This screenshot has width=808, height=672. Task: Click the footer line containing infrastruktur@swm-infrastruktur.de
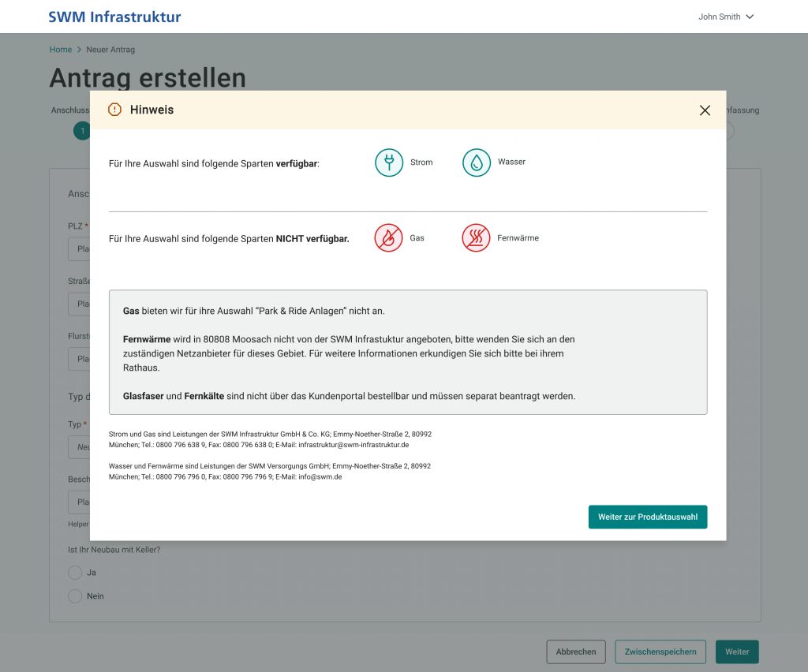pyautogui.click(x=259, y=445)
